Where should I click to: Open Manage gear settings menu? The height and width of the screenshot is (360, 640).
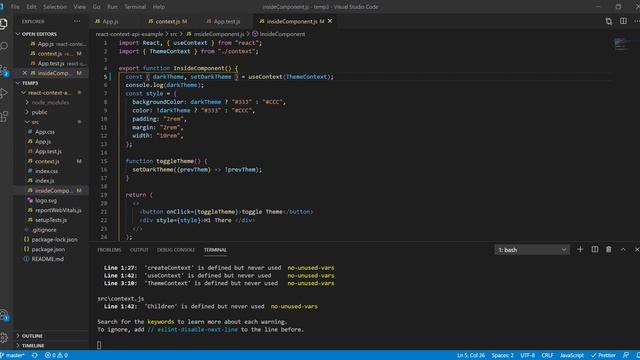(4, 338)
